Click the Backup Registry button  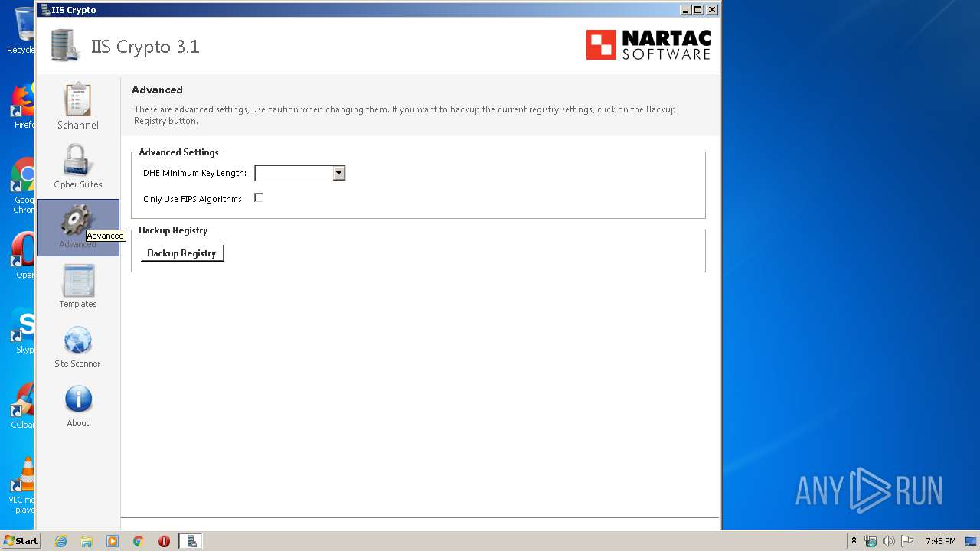(x=181, y=253)
